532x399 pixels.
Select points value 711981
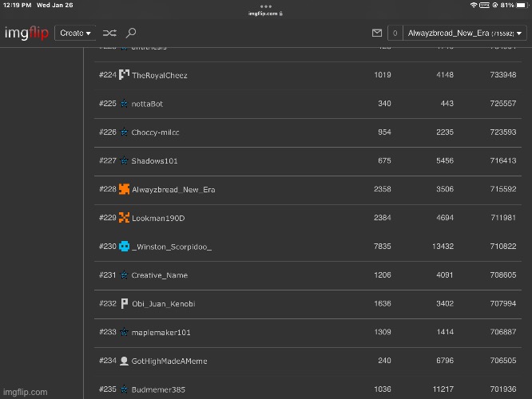click(503, 218)
